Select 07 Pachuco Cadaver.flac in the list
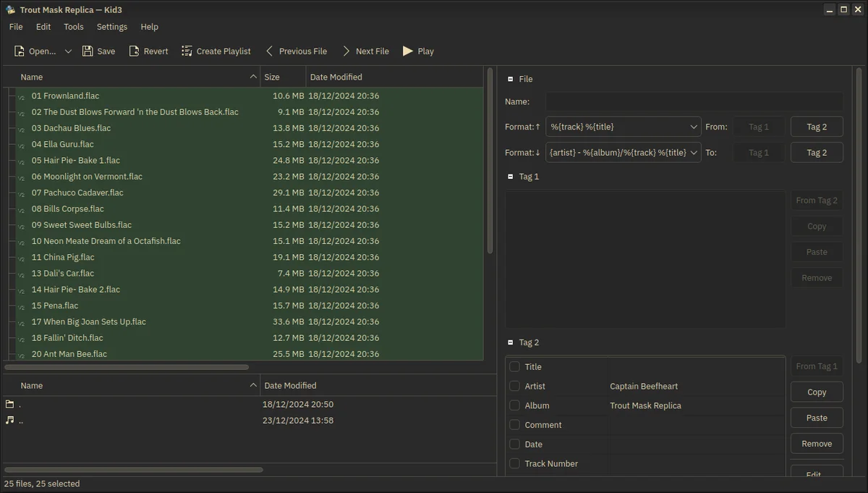The width and height of the screenshot is (868, 493). 77,193
